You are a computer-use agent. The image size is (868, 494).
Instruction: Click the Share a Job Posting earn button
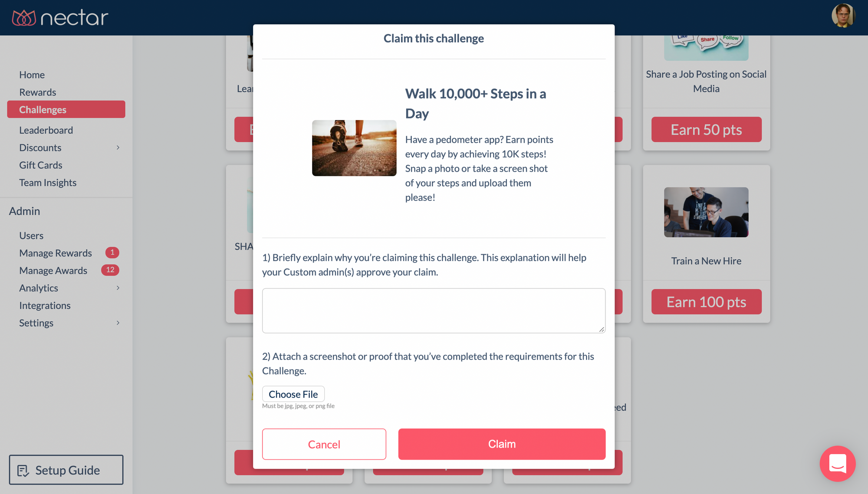pos(707,129)
